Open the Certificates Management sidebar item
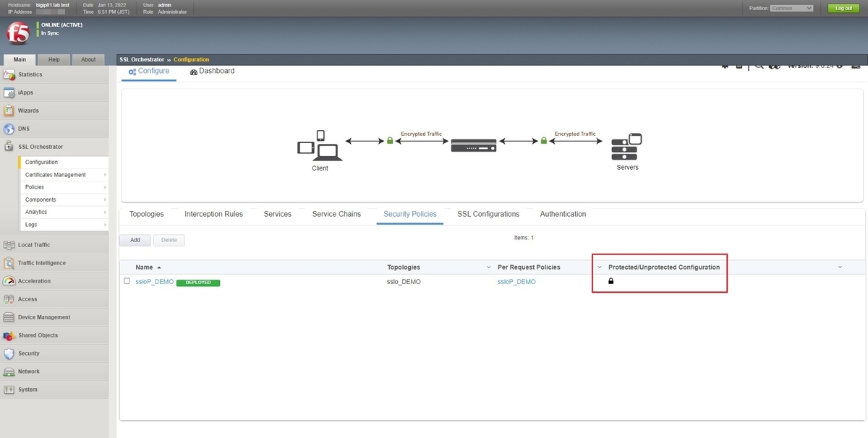 [x=56, y=175]
